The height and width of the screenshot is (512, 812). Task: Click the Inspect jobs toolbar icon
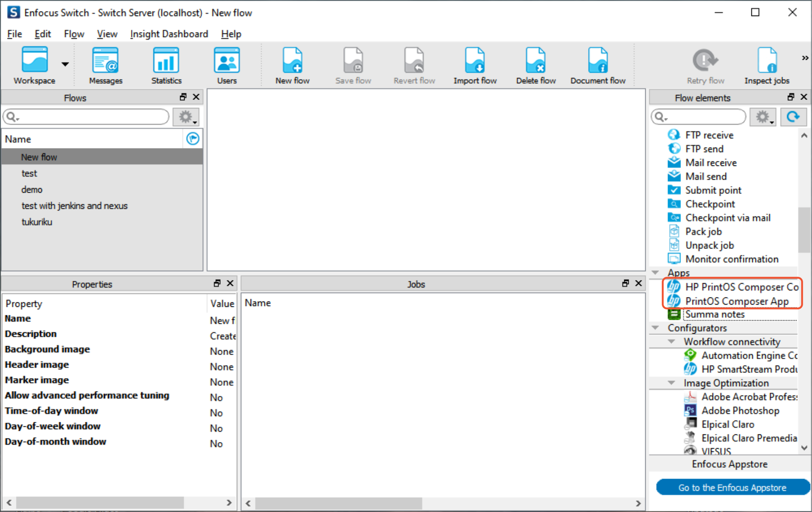767,65
